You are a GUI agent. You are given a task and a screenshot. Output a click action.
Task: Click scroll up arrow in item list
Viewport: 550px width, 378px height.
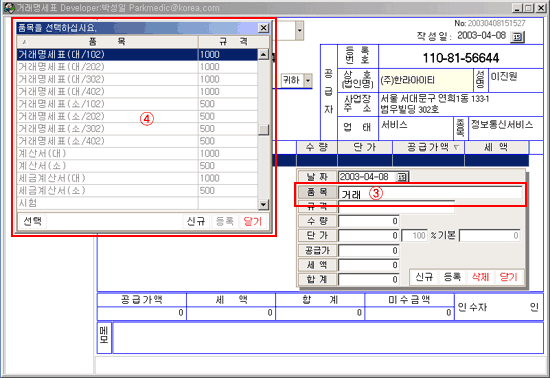click(x=263, y=55)
